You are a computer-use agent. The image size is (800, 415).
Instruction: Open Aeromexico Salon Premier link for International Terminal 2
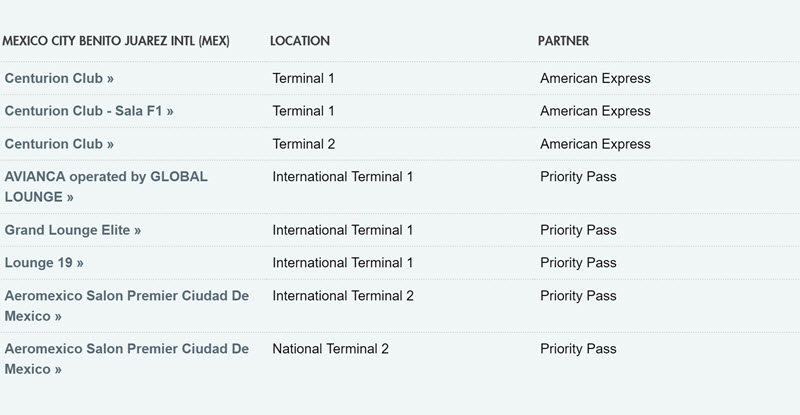tap(127, 306)
